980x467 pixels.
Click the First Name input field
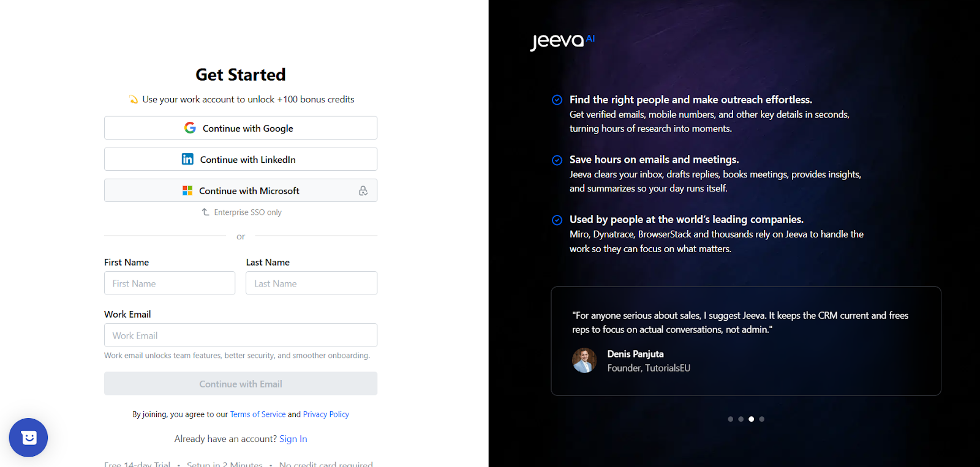click(x=170, y=283)
